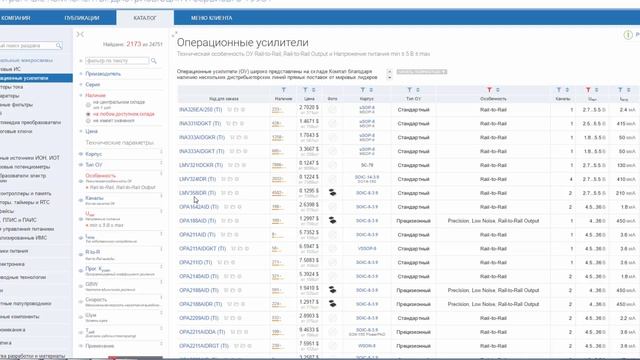
Task: Click the search icon in the left catalog search
Action: 59,46
